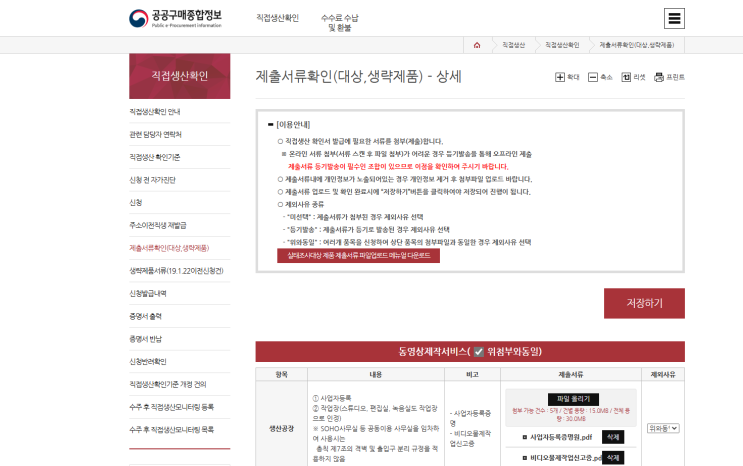
Task: Click the 저장하기 save button
Action: (644, 303)
